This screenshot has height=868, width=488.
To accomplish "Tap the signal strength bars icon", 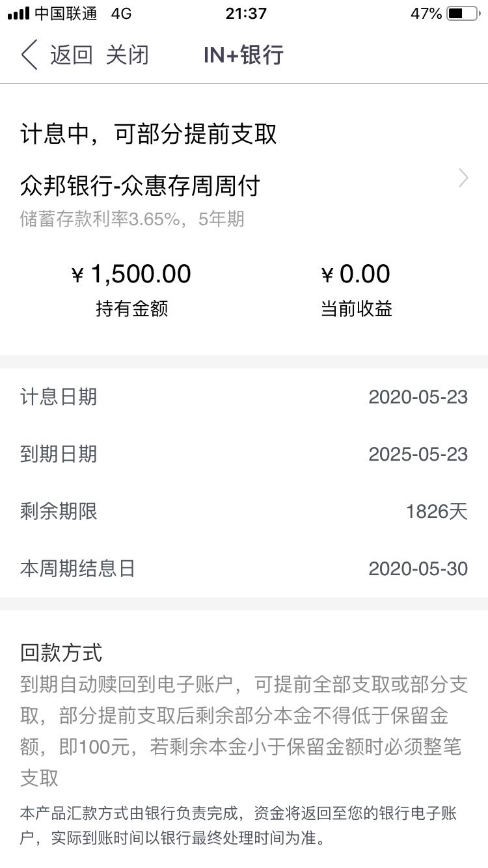I will pyautogui.click(x=18, y=14).
